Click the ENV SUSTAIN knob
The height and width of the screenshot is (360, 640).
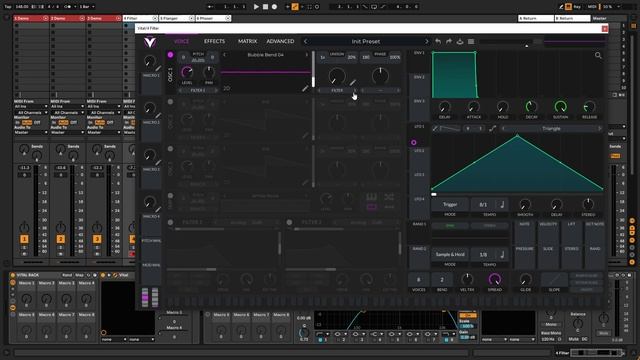pyautogui.click(x=560, y=107)
